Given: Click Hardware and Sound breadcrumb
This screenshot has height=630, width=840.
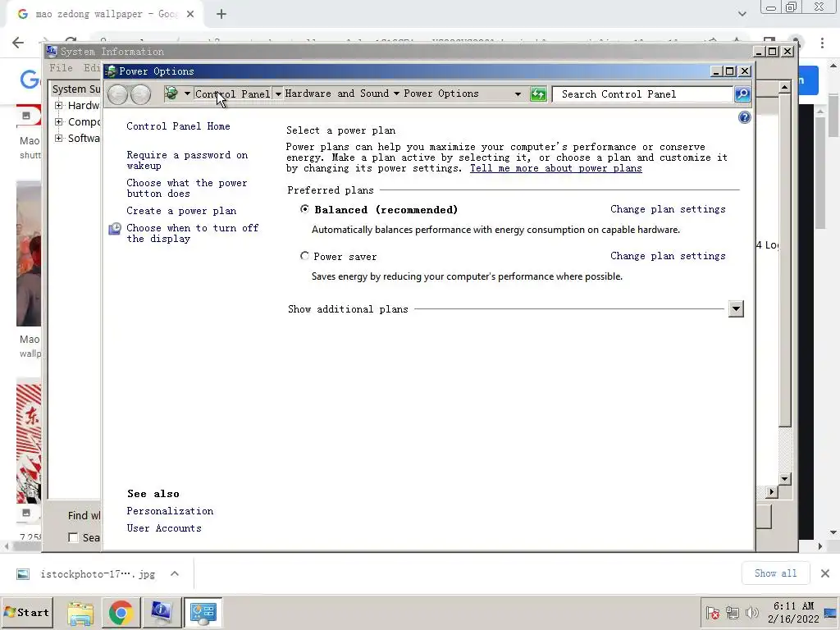Looking at the screenshot, I should point(337,94).
